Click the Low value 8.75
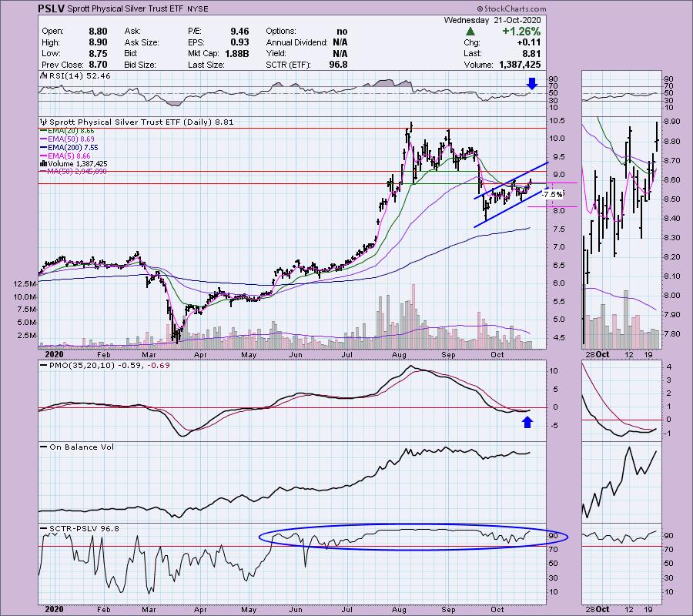 pyautogui.click(x=98, y=53)
